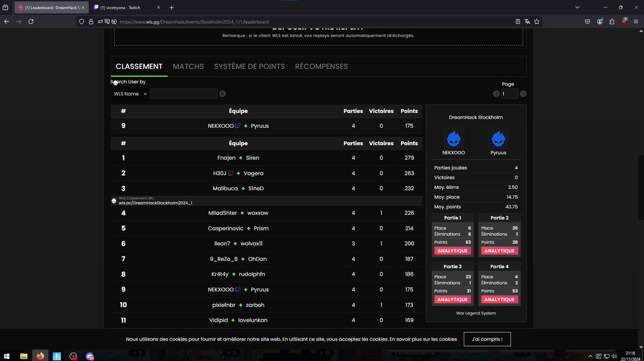Select team lleon7 + wolvax11 row
644x361 pixels.
coord(266,244)
